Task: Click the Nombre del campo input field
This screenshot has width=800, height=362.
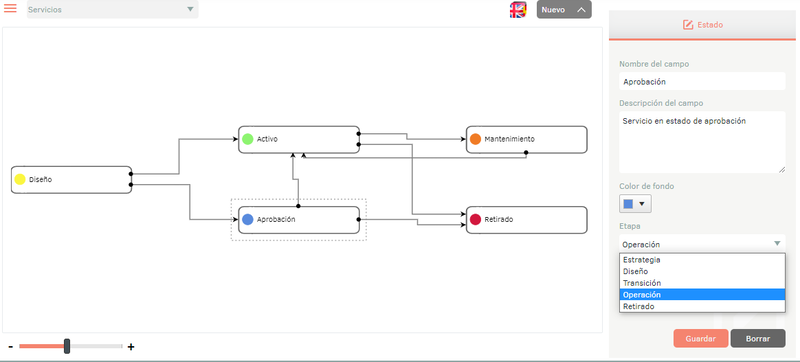Action: (702, 82)
